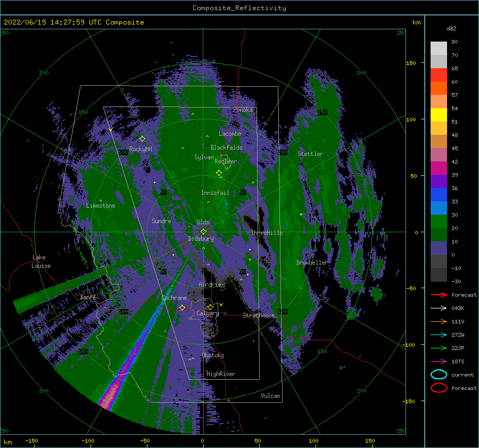Click the red forecast arrow legend icon

[x=439, y=295]
